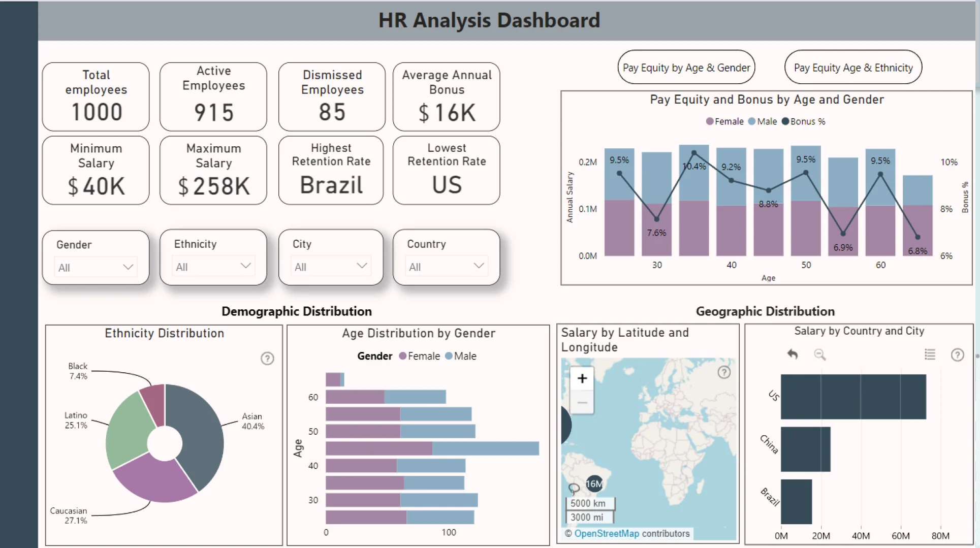
Task: Click the help icon in Ethnicity Distribution chart
Action: [267, 359]
